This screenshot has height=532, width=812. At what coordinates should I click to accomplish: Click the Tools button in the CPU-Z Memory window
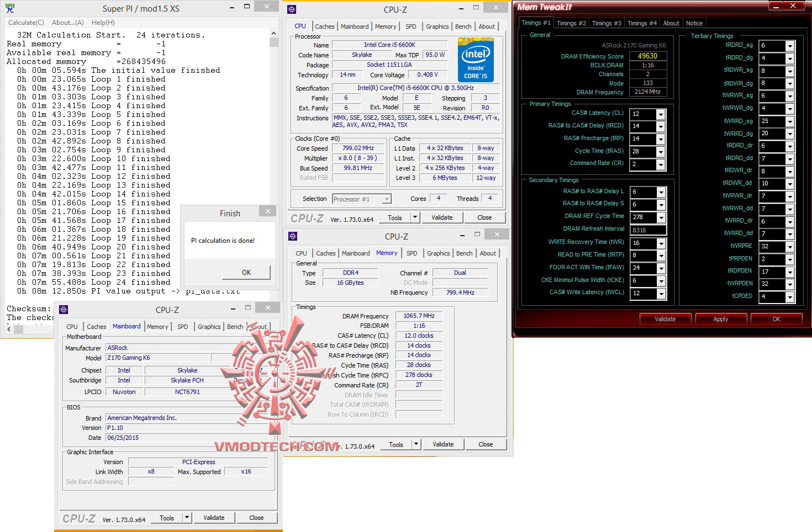[396, 444]
